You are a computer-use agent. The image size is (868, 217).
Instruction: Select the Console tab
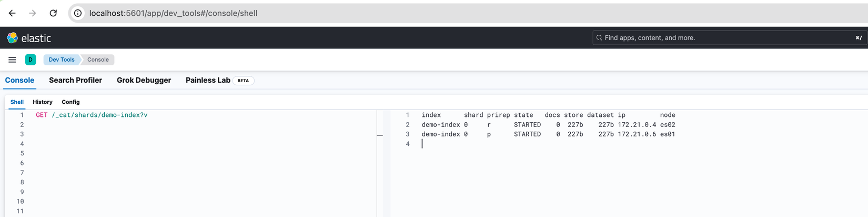(x=19, y=81)
